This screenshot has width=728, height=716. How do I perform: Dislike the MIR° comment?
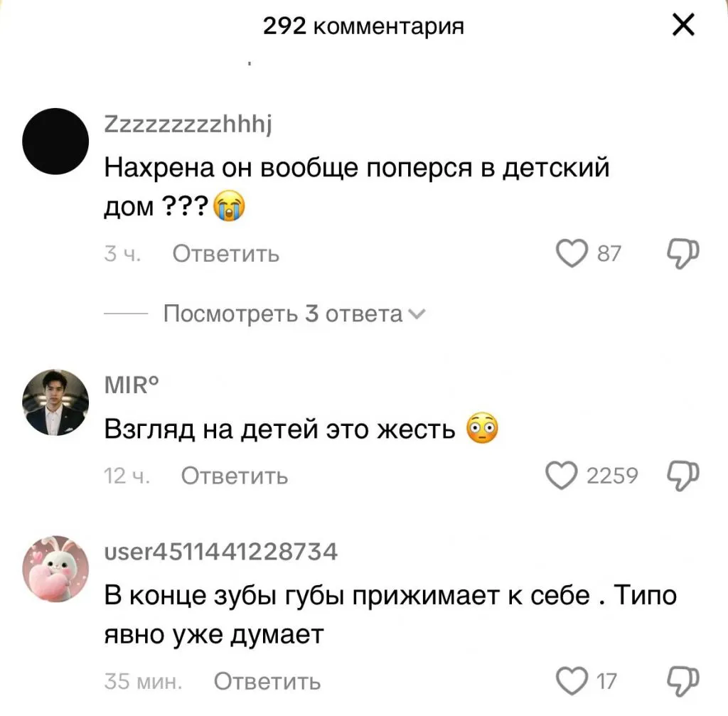pyautogui.click(x=682, y=476)
